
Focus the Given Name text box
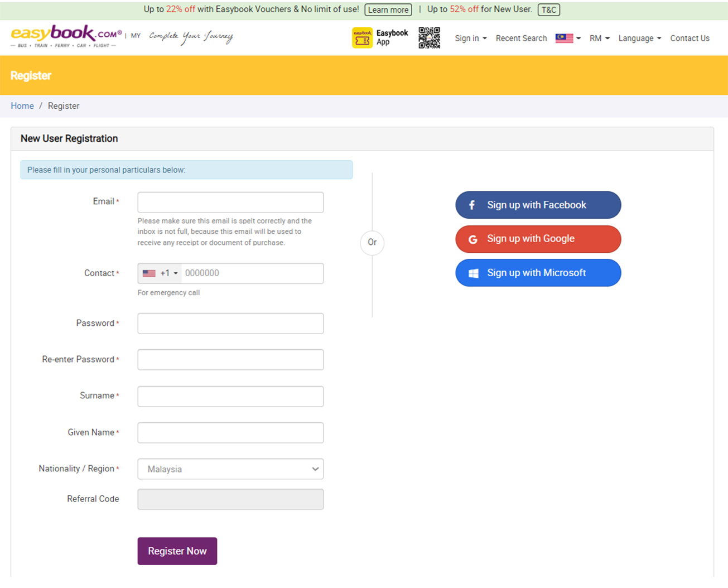click(230, 432)
